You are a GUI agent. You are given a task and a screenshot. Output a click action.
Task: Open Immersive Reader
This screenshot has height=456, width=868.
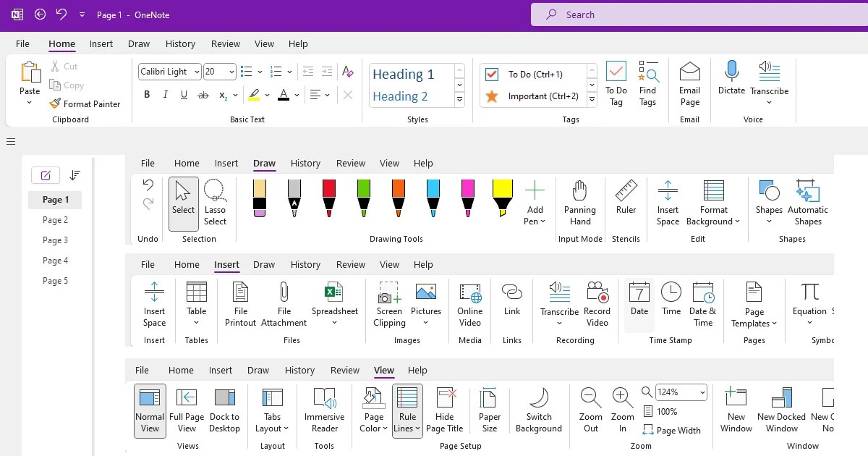pyautogui.click(x=324, y=408)
